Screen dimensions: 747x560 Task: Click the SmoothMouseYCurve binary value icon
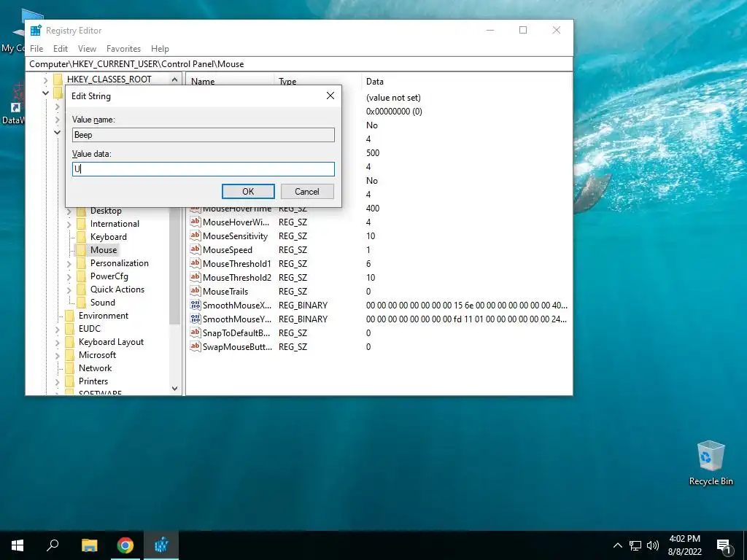click(x=195, y=319)
